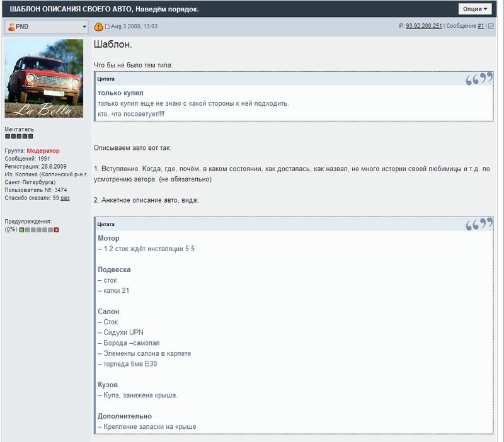Click the text '2. Анкетное описание авто, вида:'
Screen dimensions: 504x442
(x=146, y=200)
